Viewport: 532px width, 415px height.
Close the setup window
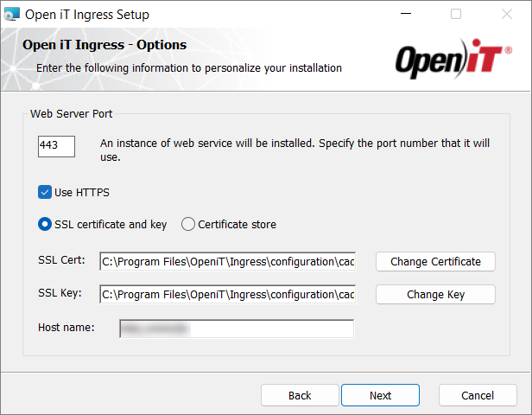pyautogui.click(x=507, y=14)
